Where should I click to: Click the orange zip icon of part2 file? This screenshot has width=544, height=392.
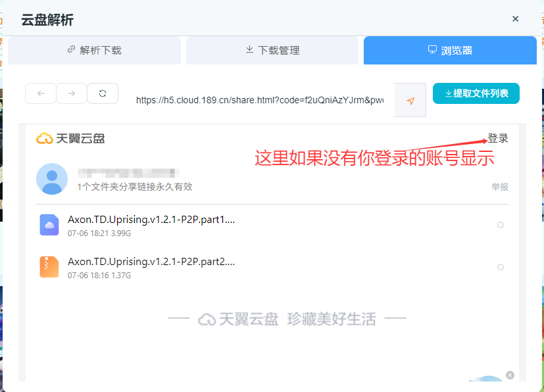pyautogui.click(x=49, y=267)
